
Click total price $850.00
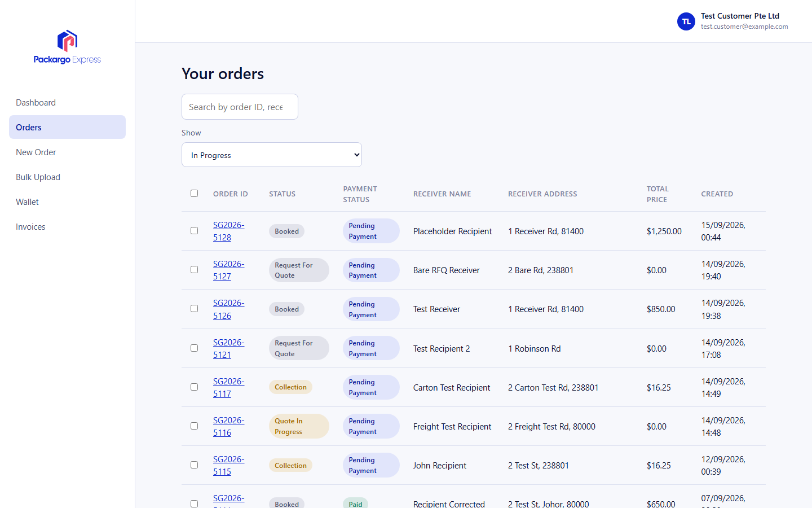tap(660, 309)
